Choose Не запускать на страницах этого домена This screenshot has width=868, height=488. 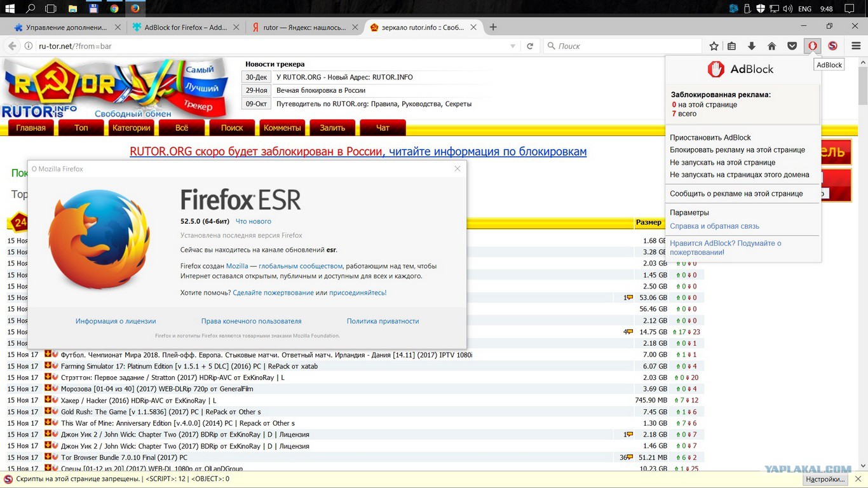tap(740, 175)
